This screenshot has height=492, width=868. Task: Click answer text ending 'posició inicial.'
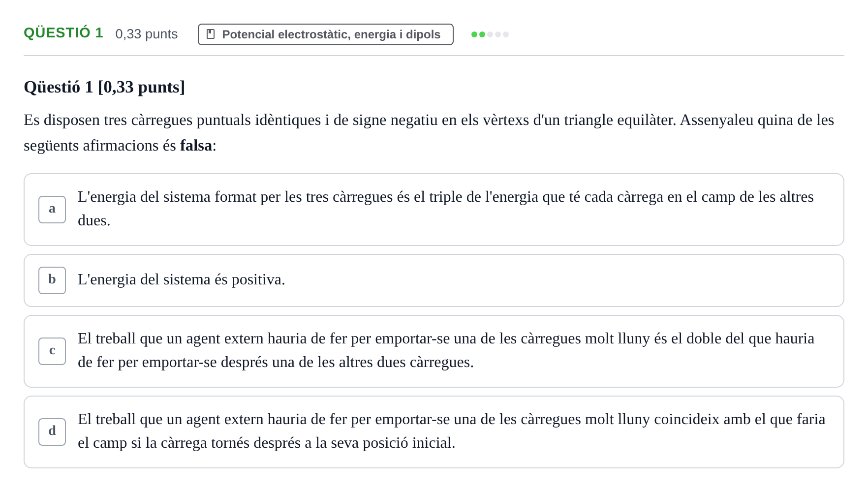tap(452, 431)
